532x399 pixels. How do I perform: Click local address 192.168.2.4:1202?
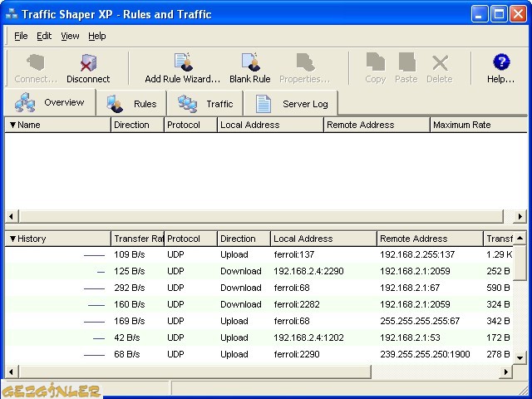click(308, 338)
